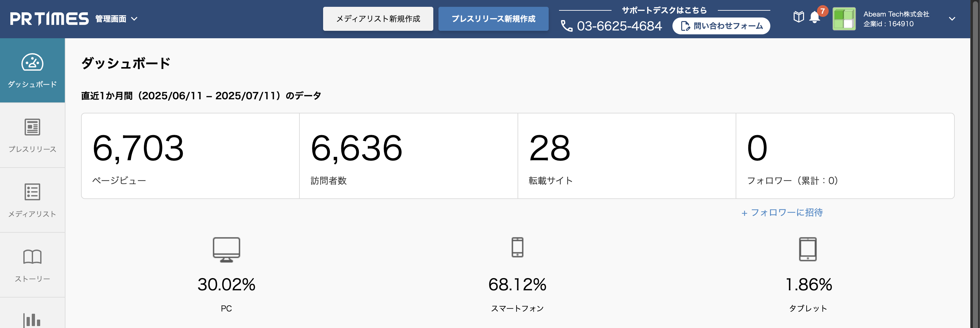Click the PR TIMES logo
The image size is (980, 328).
click(x=50, y=19)
